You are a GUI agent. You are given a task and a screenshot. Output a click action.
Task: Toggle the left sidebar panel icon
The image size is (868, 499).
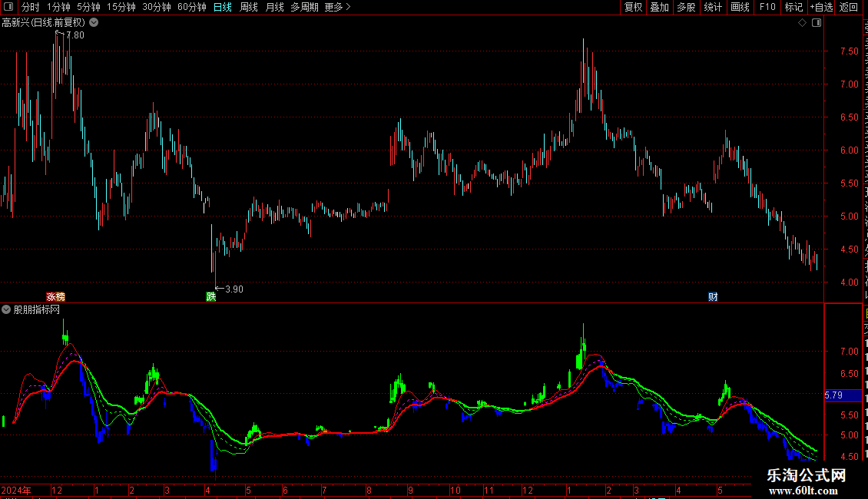8,7
